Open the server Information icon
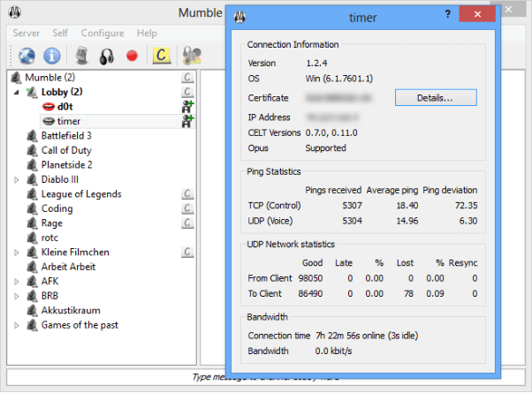532x393 pixels. coord(52,56)
